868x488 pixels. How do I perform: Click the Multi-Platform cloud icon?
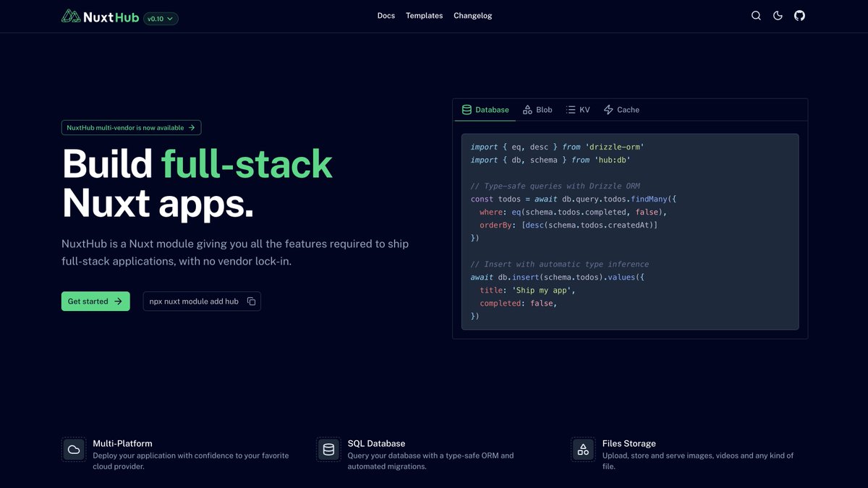pos(74,450)
